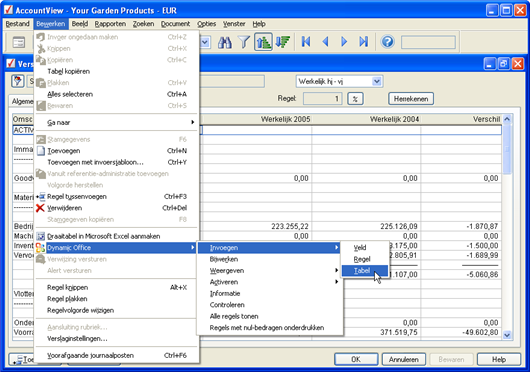Viewport: 530px width, 372px height.
Task: Choose Alle regels tonen option
Action: point(269,316)
